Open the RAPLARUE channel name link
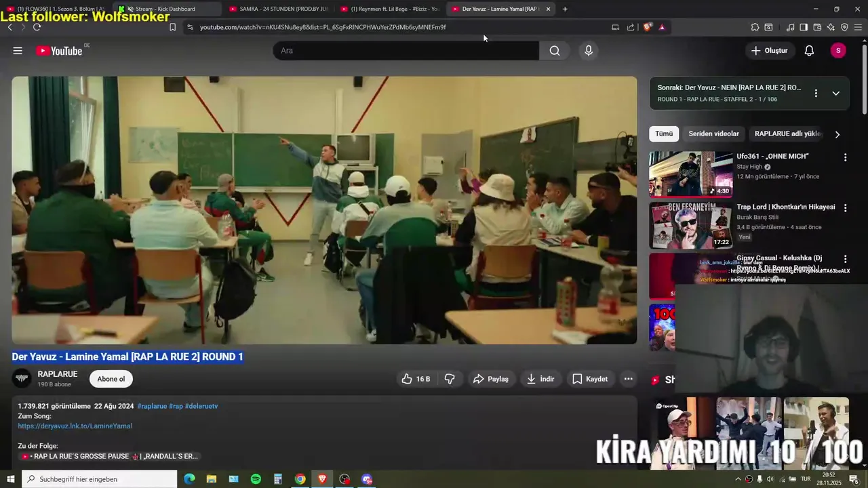Screen dimensions: 868x488 pyautogui.click(x=58, y=374)
